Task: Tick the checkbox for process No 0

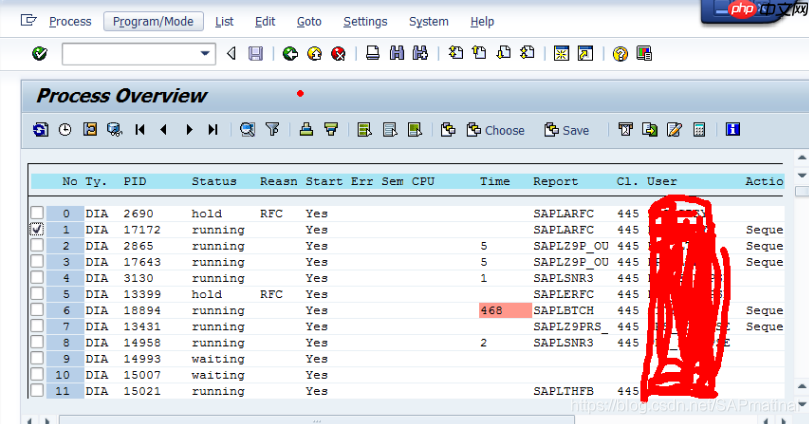Action: click(37, 213)
